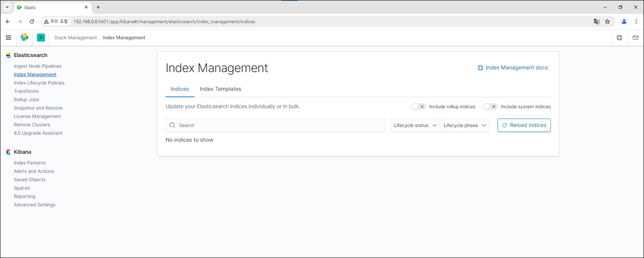644x258 pixels.
Task: Click the Kibana section heading
Action: click(x=22, y=152)
